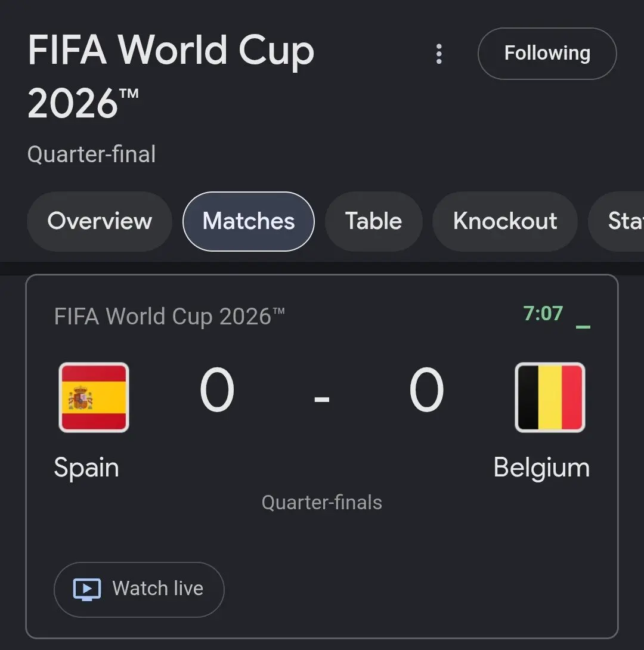Go to the Knockout tab

[504, 221]
